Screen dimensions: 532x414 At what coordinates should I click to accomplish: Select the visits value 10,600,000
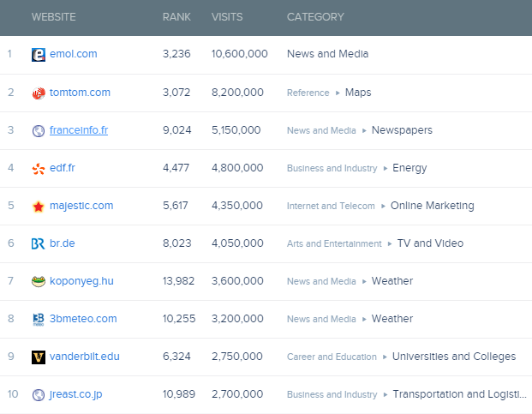(240, 54)
